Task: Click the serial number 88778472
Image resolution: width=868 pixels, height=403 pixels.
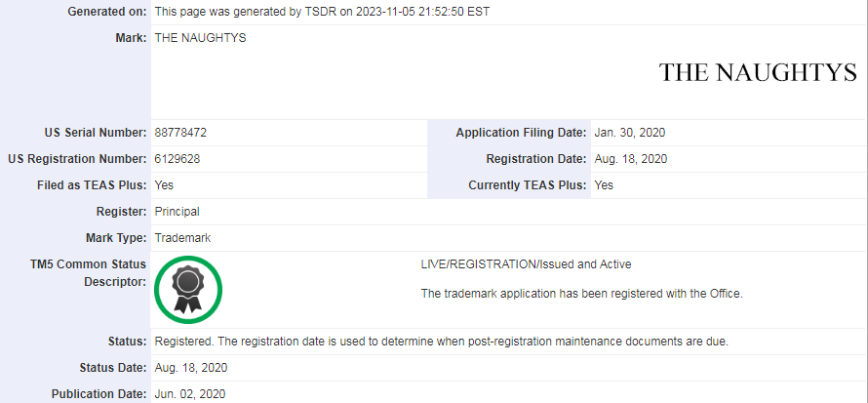Action: pyautogui.click(x=180, y=133)
